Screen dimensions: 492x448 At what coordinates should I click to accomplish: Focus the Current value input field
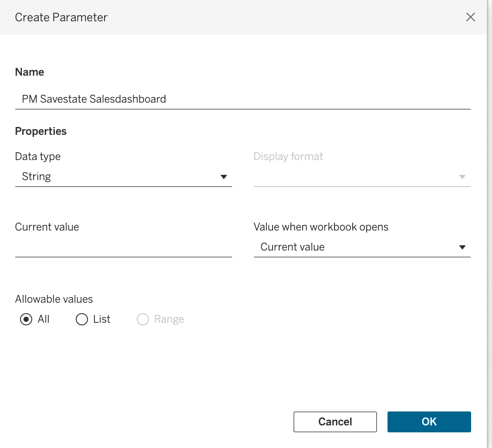click(x=123, y=247)
